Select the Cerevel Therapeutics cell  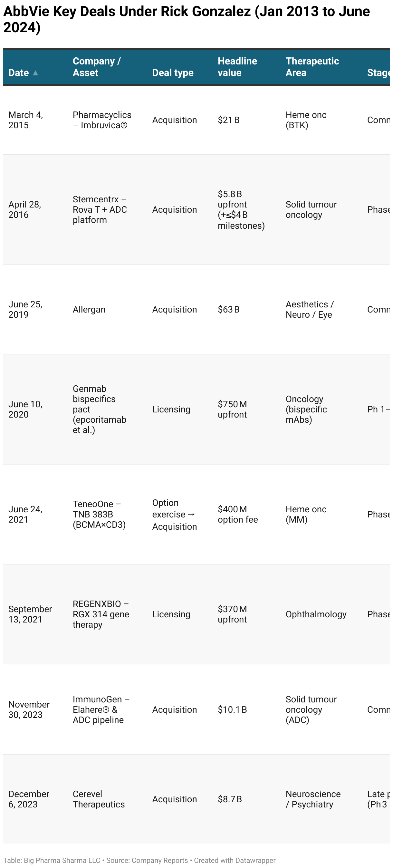point(98,799)
